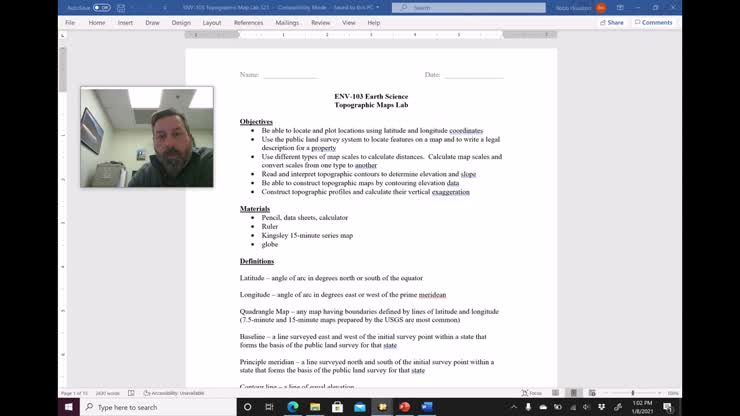Switch to Web Layout view icon

(592, 393)
